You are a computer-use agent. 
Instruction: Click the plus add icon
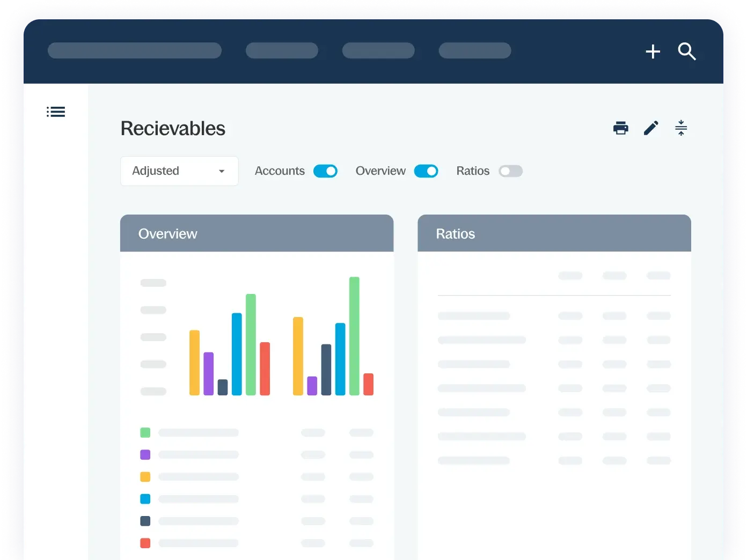(653, 51)
